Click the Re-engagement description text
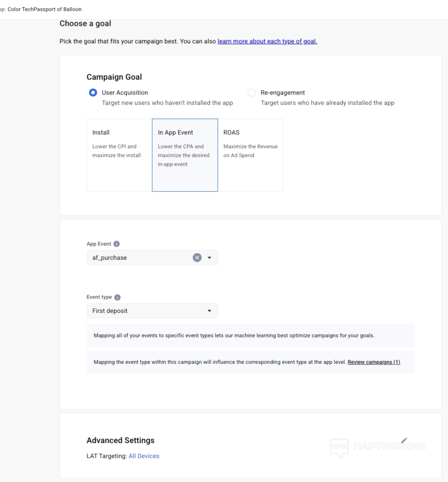The width and height of the screenshot is (448, 482). [x=327, y=103]
